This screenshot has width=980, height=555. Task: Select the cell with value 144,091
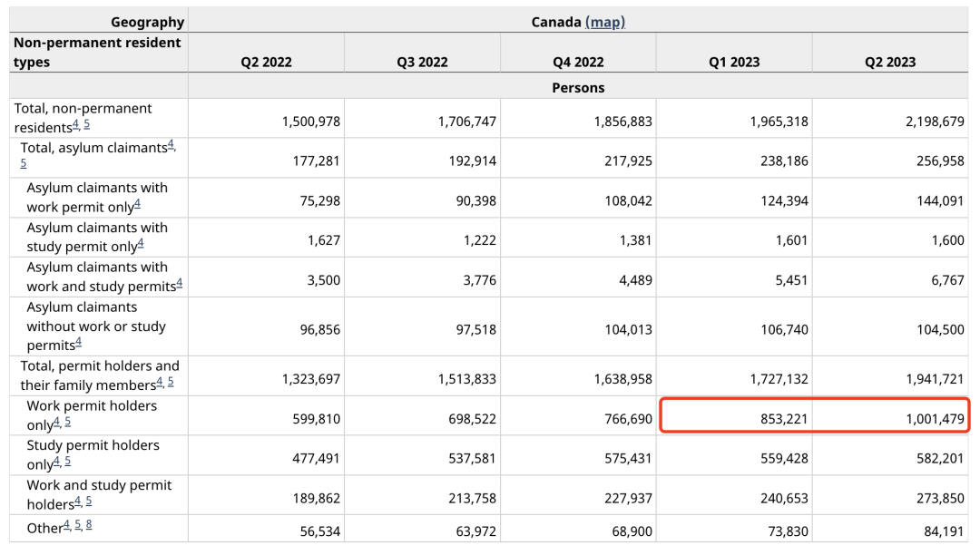click(x=890, y=198)
